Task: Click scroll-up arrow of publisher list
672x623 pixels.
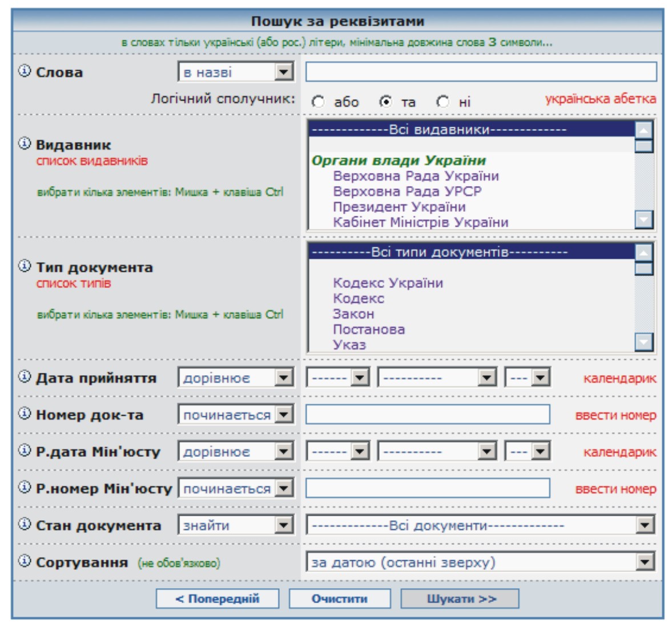Action: pyautogui.click(x=643, y=130)
